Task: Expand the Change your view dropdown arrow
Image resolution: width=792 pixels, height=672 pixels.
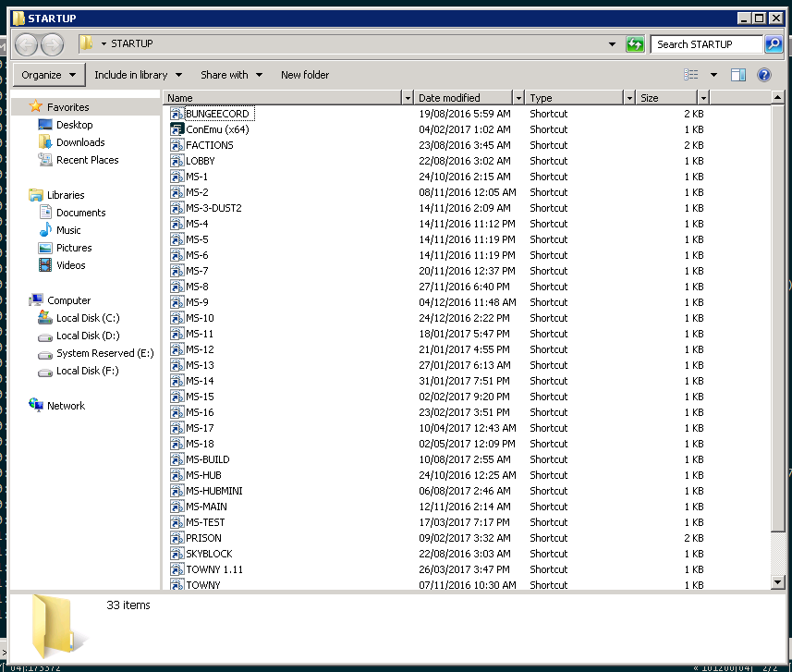Action: point(713,75)
